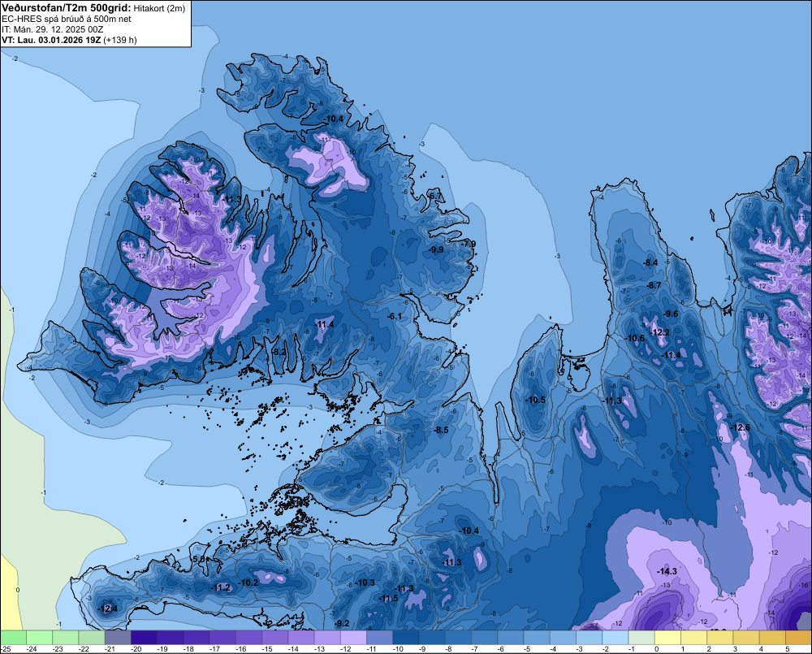Click the legend label -23
812x654 pixels.
(x=58, y=649)
